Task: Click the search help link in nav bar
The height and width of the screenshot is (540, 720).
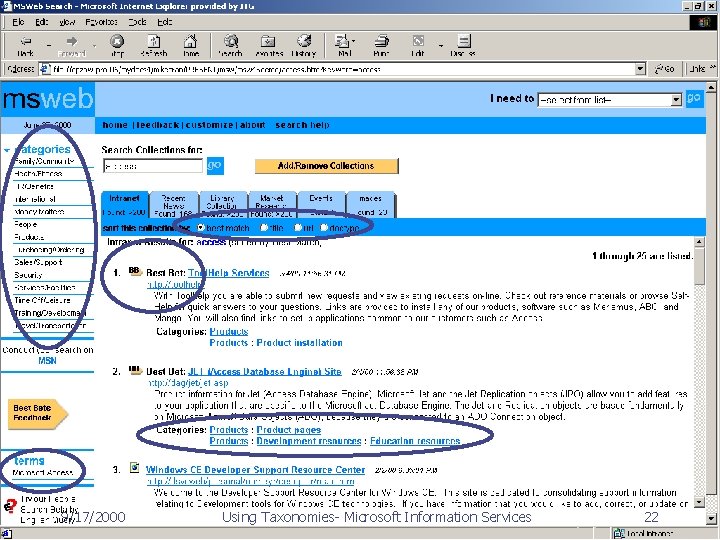Action: [302, 125]
